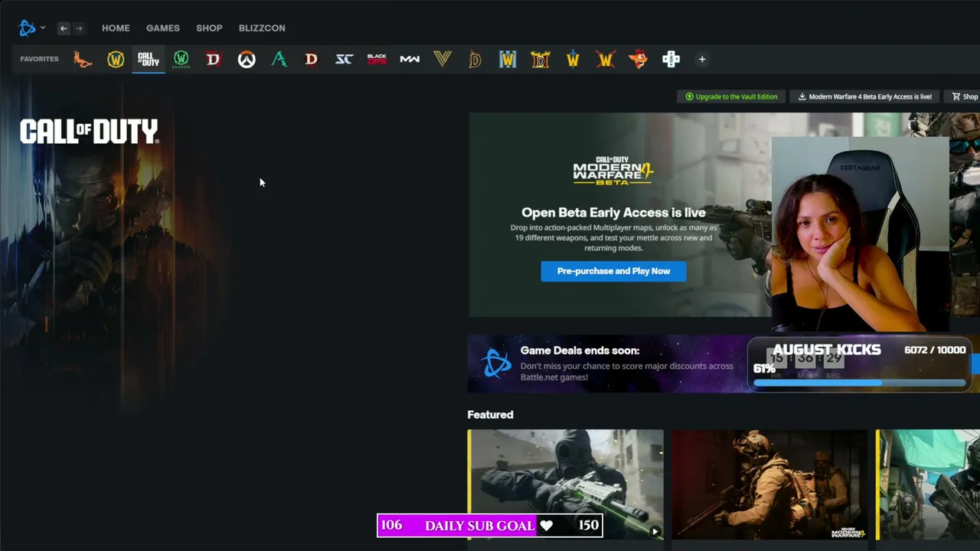Open the green WoW Classic icon

coord(181,59)
